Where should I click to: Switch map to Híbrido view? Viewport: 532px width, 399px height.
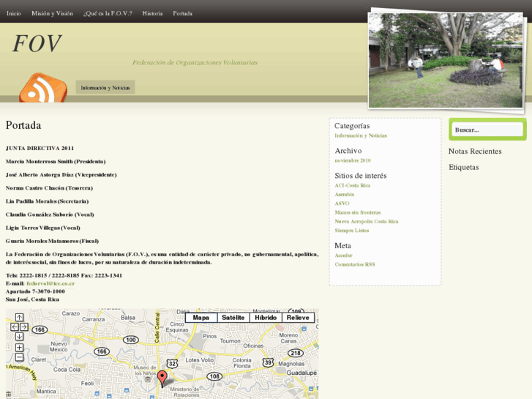pos(266,318)
